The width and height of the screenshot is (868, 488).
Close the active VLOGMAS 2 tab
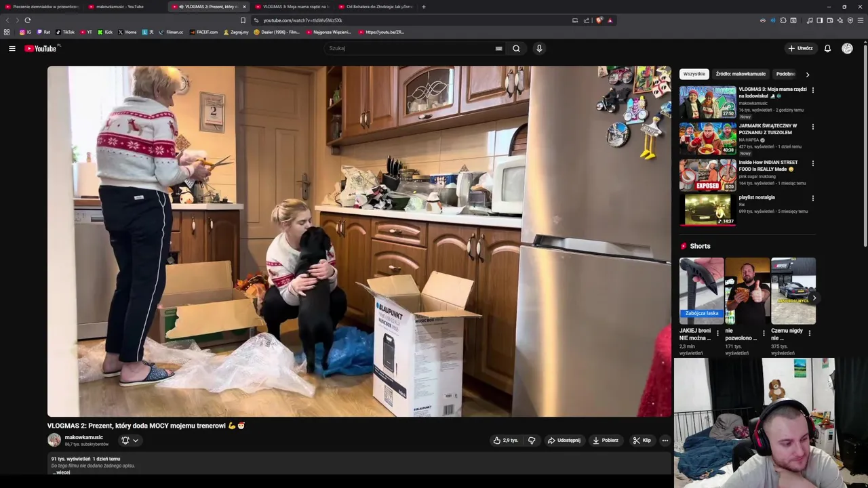(x=244, y=7)
